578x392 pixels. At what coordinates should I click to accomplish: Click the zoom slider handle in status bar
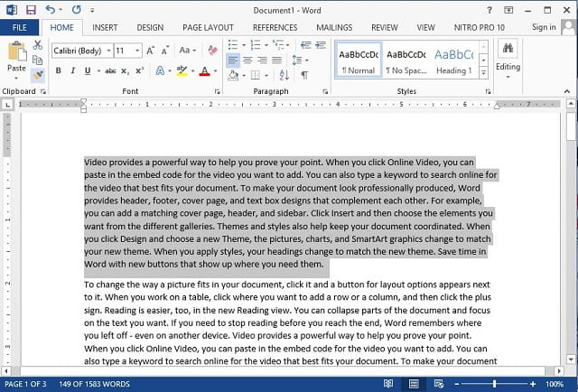494,384
